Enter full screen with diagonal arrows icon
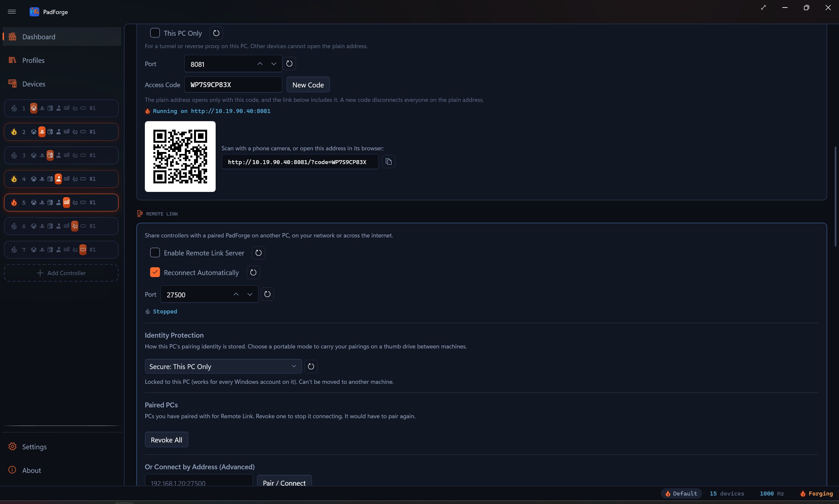This screenshot has height=504, width=839. click(x=763, y=8)
